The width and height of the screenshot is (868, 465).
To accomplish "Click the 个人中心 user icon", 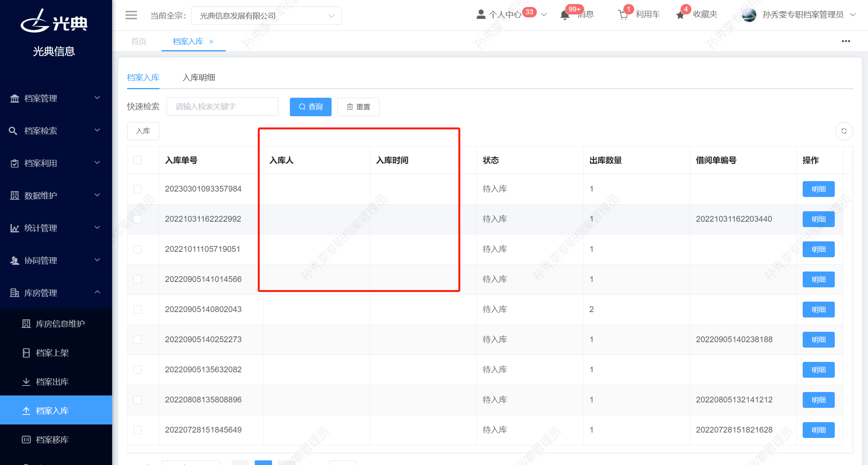I will [481, 15].
